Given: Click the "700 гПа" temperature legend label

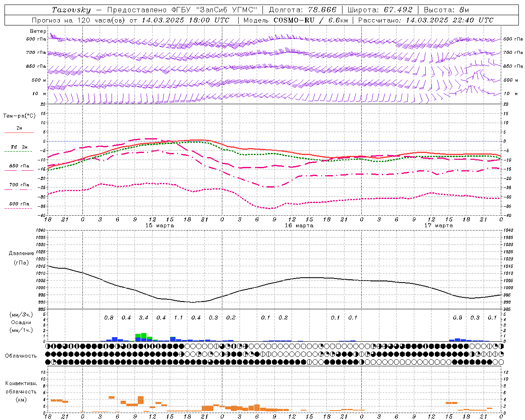Looking at the screenshot, I should pyautogui.click(x=19, y=185).
